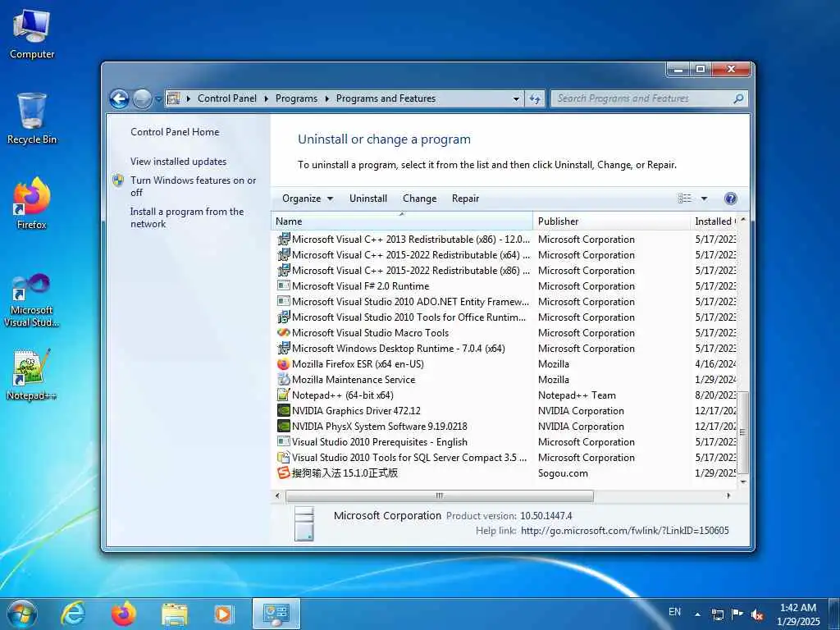This screenshot has height=630, width=840.
Task: Click the Windows Start orb
Action: (x=21, y=614)
